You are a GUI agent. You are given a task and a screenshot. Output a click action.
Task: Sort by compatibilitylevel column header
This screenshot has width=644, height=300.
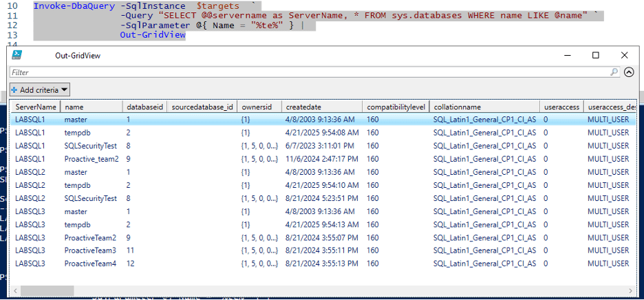pyautogui.click(x=396, y=107)
